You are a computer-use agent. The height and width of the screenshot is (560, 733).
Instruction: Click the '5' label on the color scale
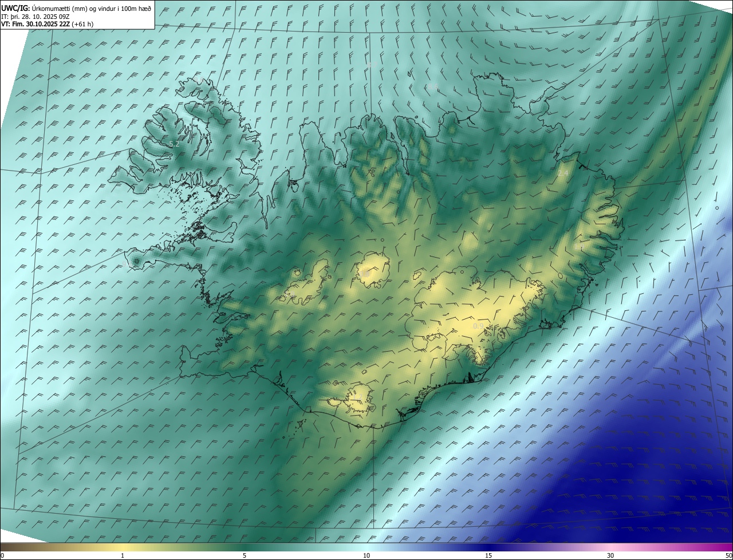click(x=245, y=555)
